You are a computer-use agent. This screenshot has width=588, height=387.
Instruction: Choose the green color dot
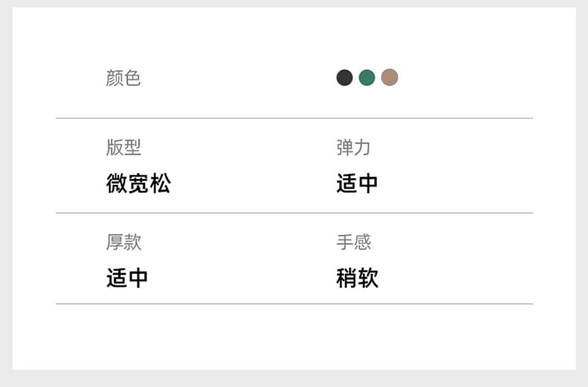[367, 78]
